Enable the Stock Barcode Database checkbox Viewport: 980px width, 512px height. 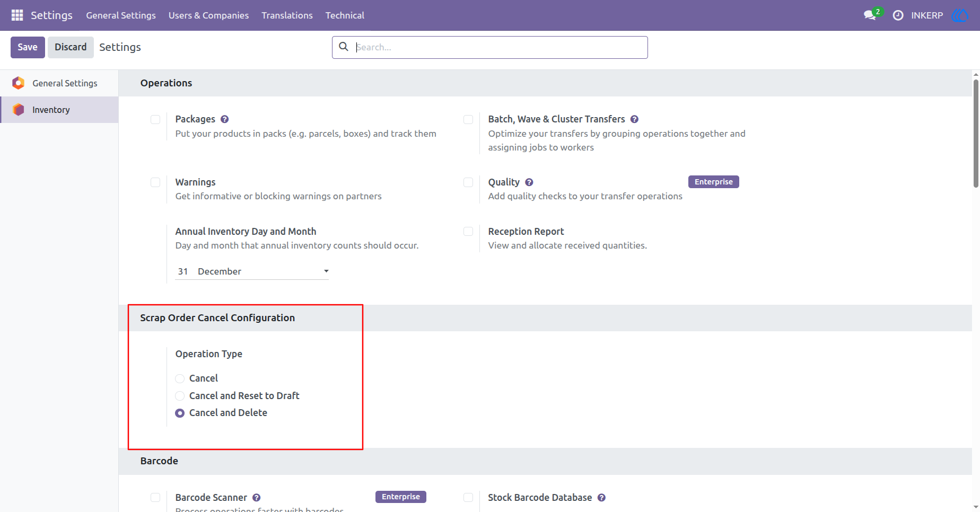click(468, 498)
